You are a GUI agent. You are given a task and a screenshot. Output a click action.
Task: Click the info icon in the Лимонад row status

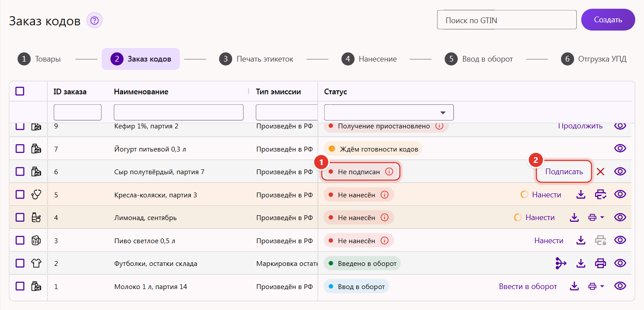click(384, 217)
